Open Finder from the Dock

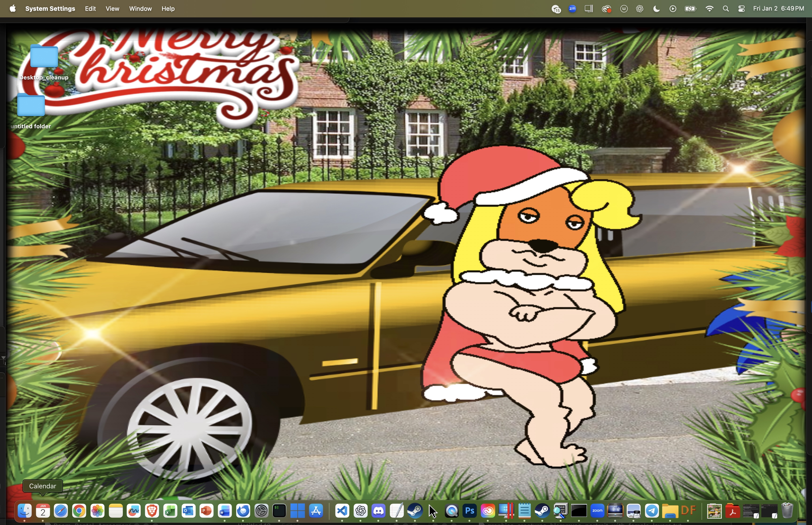pyautogui.click(x=24, y=511)
